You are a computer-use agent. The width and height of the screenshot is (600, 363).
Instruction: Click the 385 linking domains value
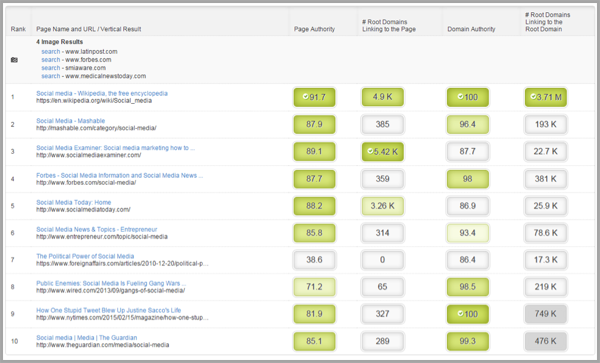pos(383,124)
